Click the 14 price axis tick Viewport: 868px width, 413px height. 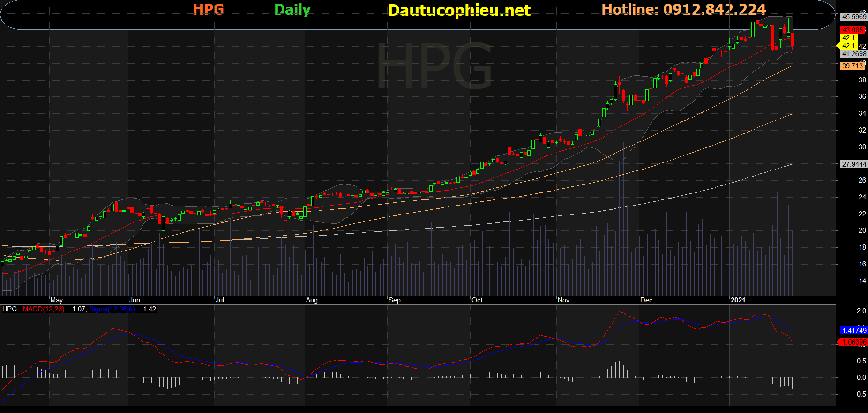pos(862,281)
